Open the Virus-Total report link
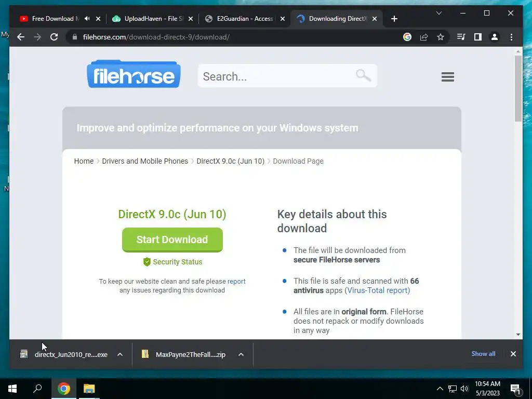This screenshot has height=399, width=532. click(377, 290)
